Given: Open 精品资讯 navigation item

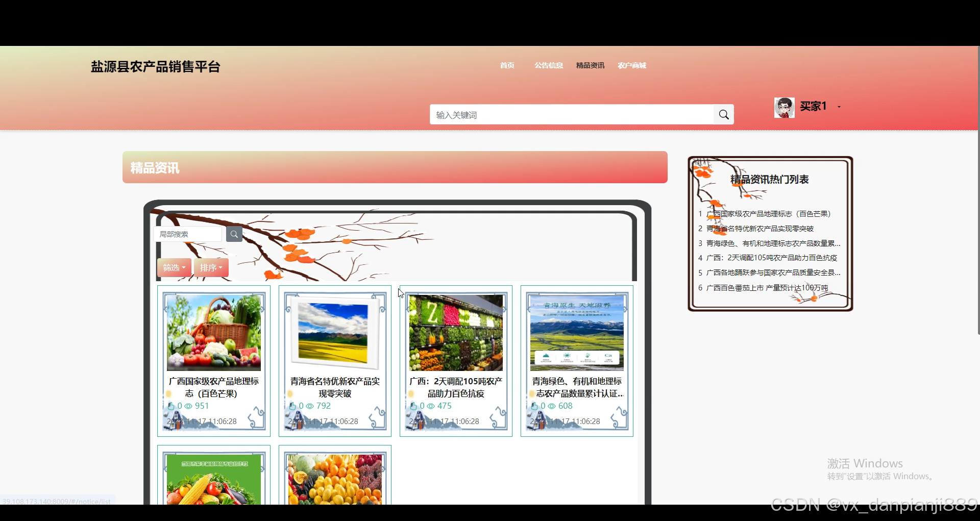Looking at the screenshot, I should click(590, 65).
